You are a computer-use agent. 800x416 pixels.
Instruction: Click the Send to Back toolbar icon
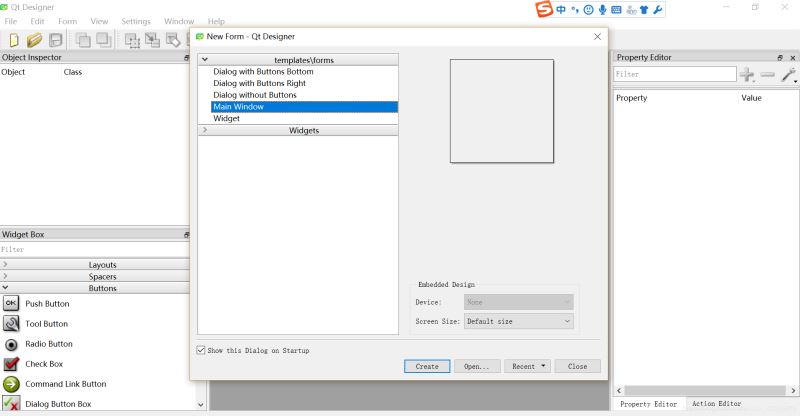pos(104,40)
